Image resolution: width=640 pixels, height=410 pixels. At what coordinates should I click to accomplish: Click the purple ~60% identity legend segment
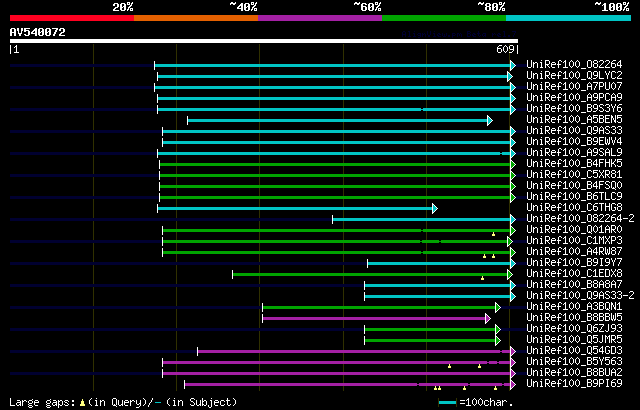click(x=320, y=18)
